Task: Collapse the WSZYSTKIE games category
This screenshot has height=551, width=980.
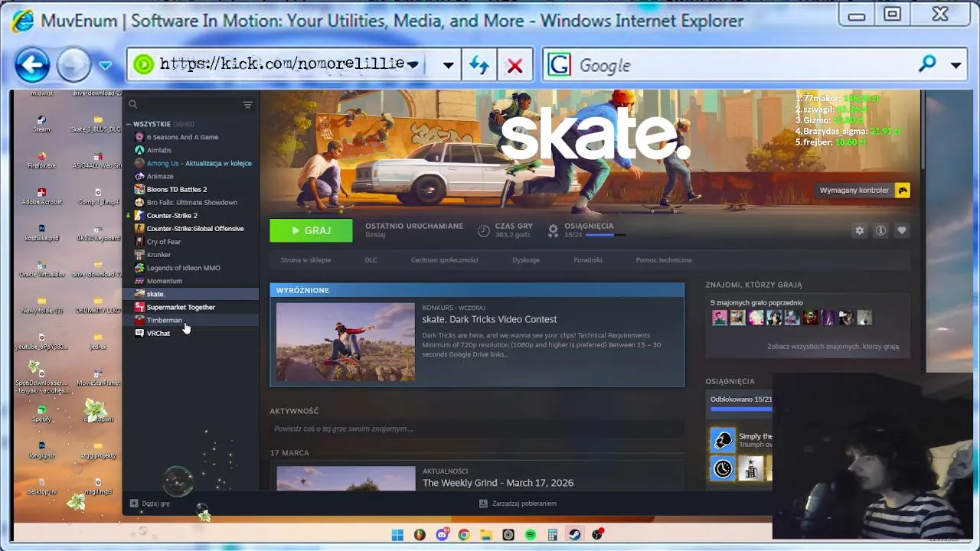Action: pyautogui.click(x=129, y=124)
